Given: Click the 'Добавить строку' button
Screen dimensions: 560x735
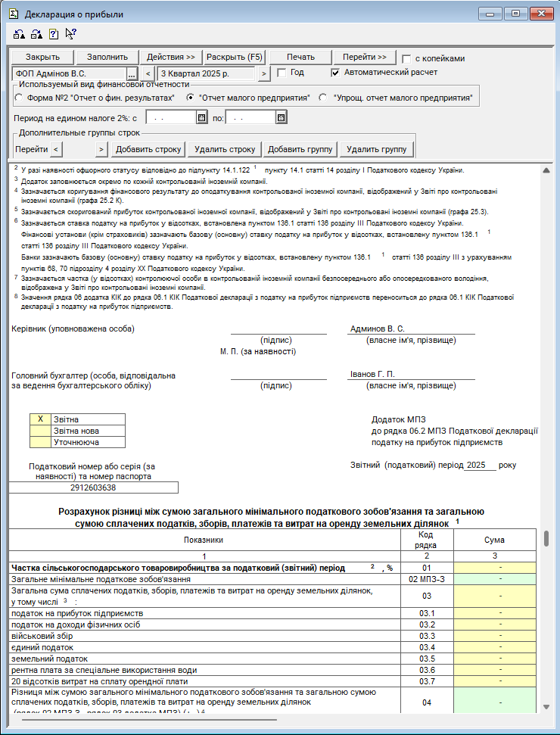Looking at the screenshot, I should [x=148, y=149].
